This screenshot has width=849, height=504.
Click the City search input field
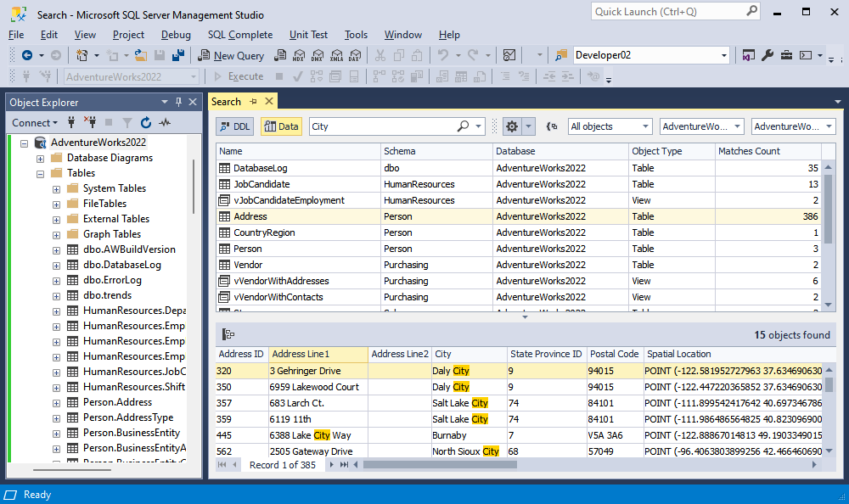click(384, 126)
